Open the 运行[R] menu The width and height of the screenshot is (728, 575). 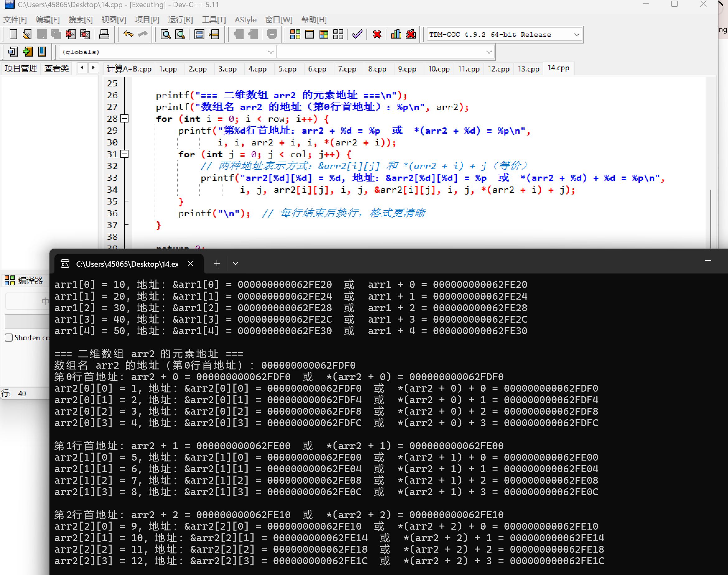180,20
